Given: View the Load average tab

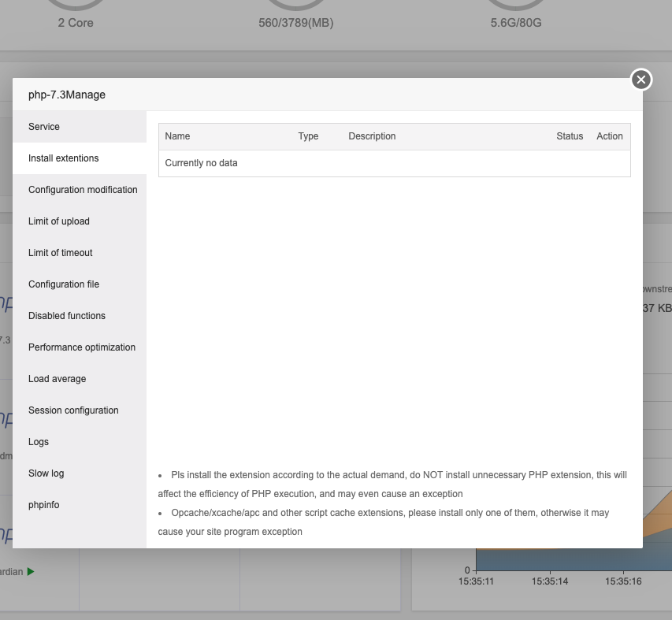Looking at the screenshot, I should [58, 379].
